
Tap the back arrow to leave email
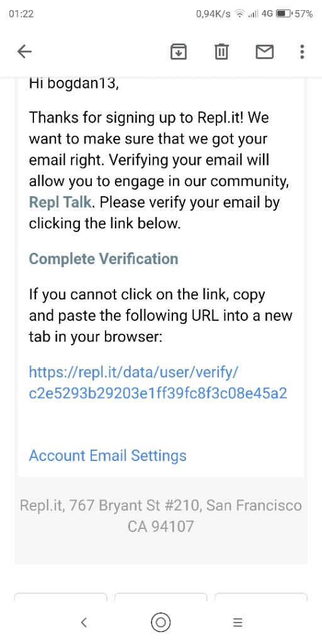[x=25, y=52]
